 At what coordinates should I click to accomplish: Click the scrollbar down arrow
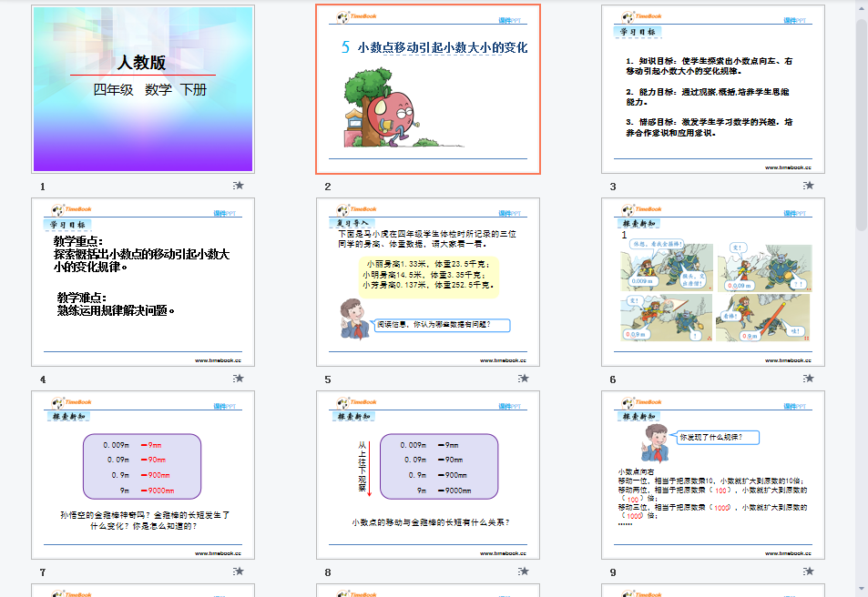[x=862, y=589]
